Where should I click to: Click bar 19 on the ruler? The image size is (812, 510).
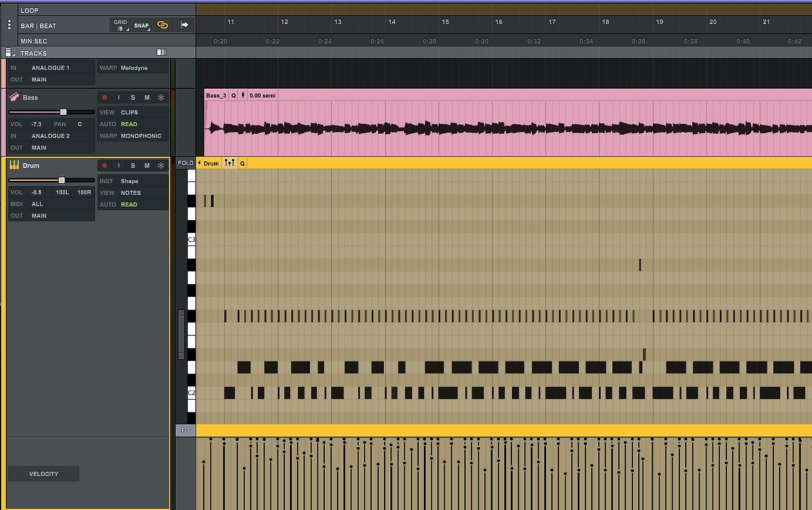pyautogui.click(x=660, y=22)
